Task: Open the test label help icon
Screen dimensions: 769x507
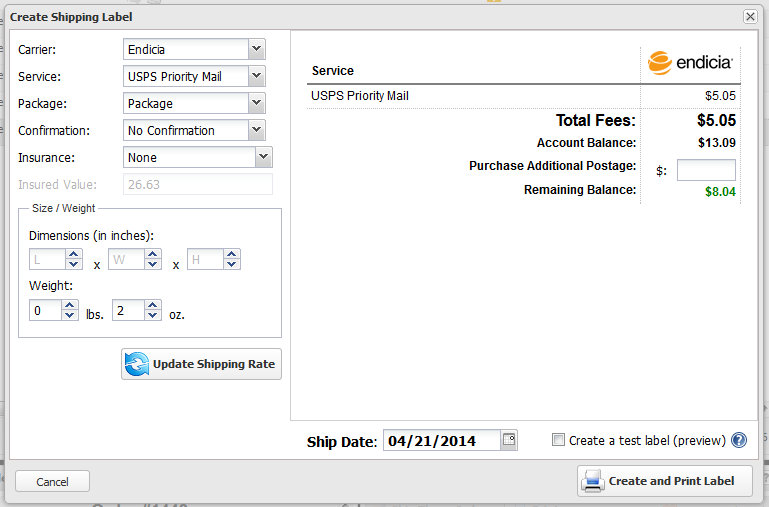Action: [739, 440]
